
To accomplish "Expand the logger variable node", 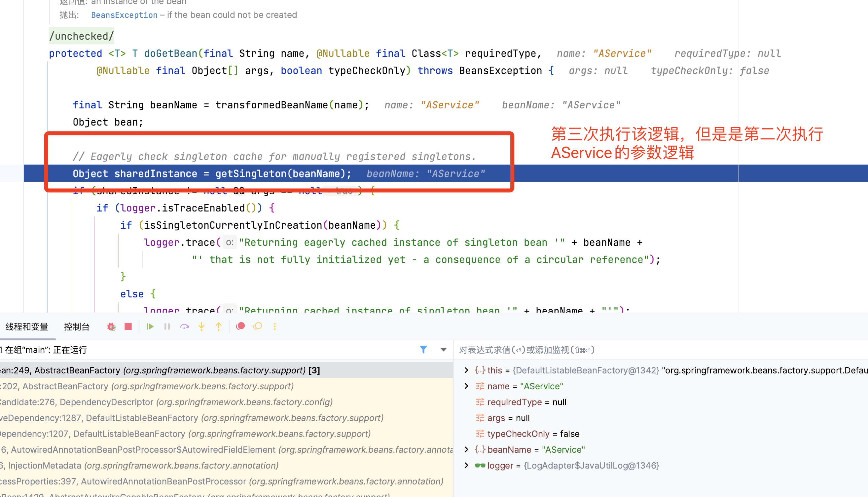I will point(467,466).
